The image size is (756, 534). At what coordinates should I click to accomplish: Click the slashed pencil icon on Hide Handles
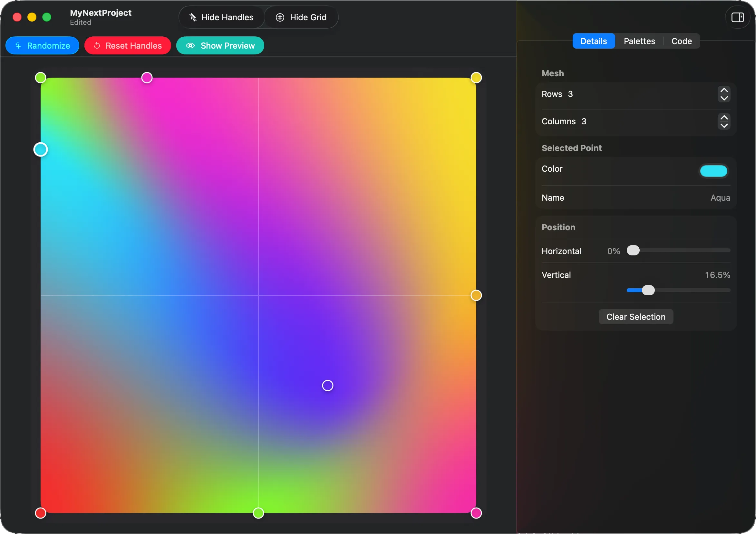(x=194, y=17)
